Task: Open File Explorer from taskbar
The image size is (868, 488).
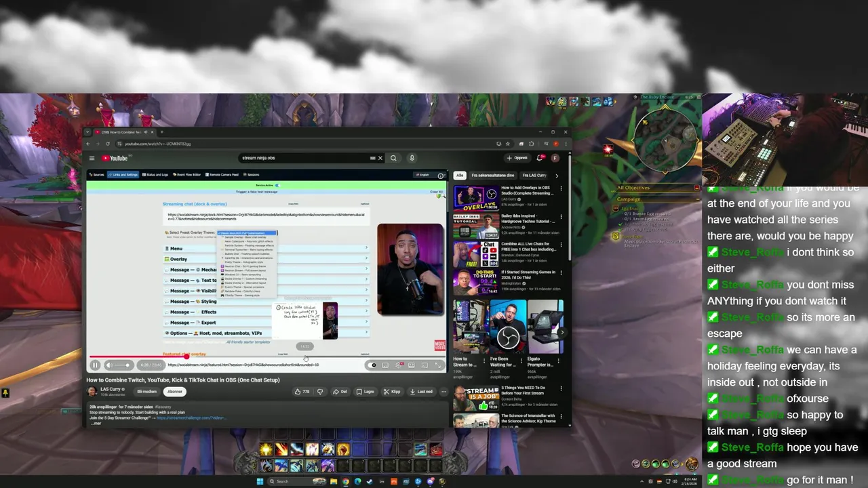Action: (334, 481)
